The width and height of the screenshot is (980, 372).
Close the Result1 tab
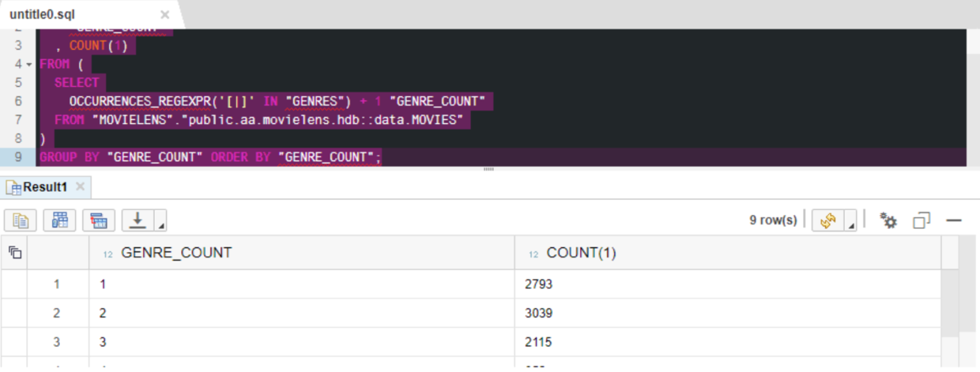tap(81, 187)
